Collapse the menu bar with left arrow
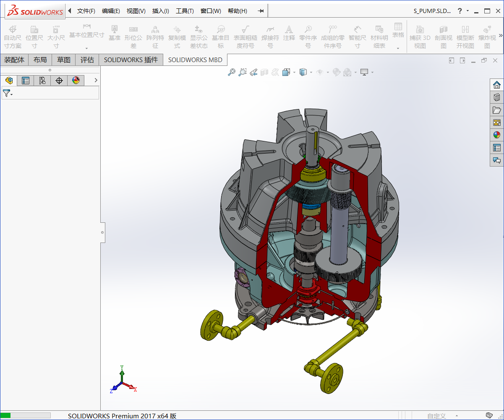504x420 pixels. point(70,11)
